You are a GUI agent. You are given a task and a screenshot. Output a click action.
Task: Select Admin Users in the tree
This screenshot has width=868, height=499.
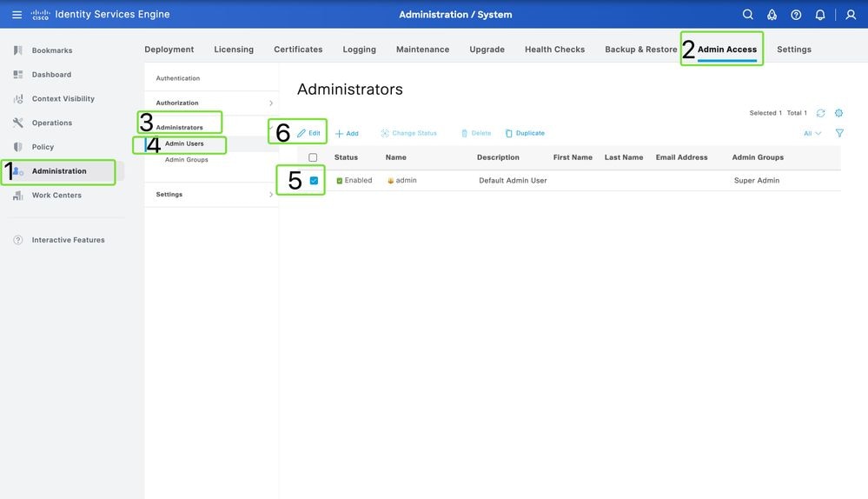pyautogui.click(x=184, y=143)
